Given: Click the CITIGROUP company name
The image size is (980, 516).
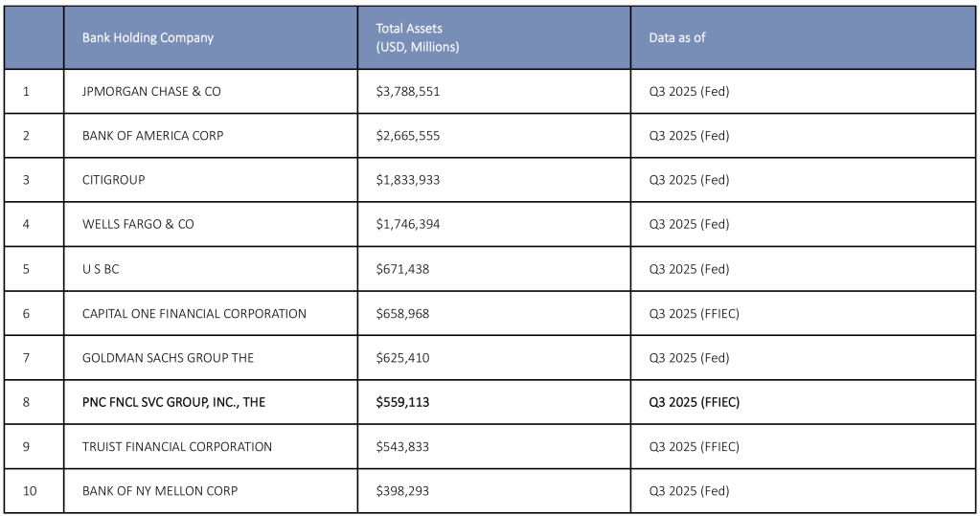Looking at the screenshot, I should coord(114,180).
